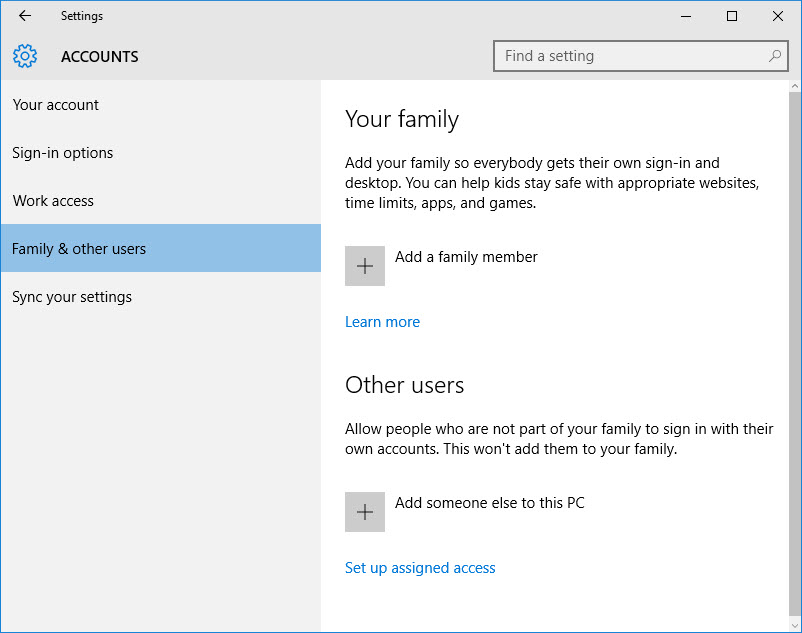Open Sign-in options
The image size is (802, 633).
pos(161,153)
